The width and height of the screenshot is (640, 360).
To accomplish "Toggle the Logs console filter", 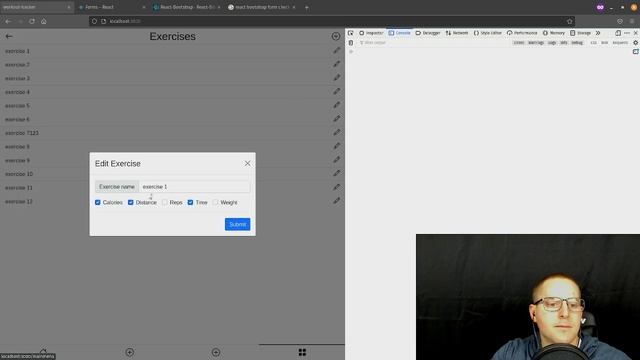I will (x=552, y=43).
